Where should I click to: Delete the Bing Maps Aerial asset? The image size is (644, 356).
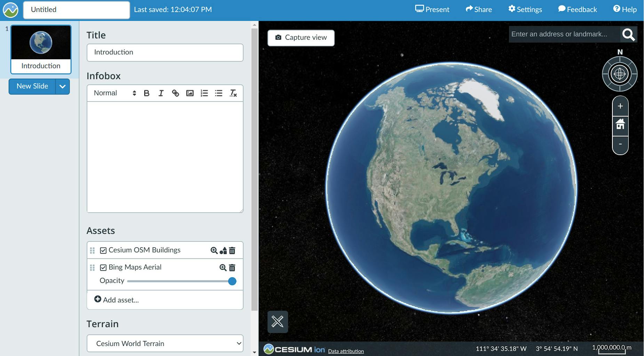pos(232,268)
